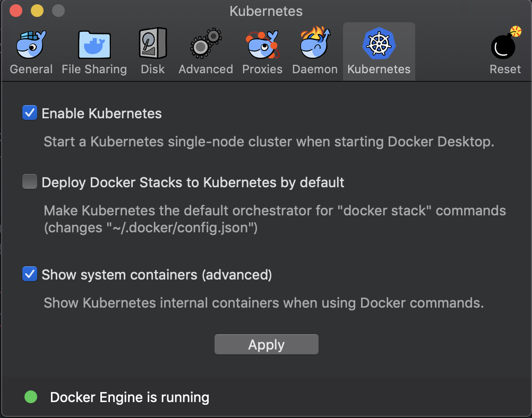
Task: Click the yellow minimize window button
Action: click(x=37, y=11)
